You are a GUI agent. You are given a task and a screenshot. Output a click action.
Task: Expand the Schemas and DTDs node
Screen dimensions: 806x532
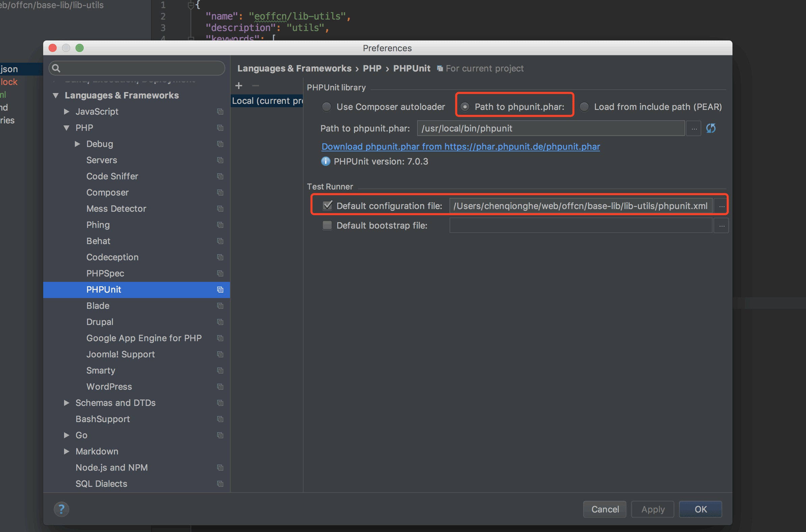coord(66,403)
